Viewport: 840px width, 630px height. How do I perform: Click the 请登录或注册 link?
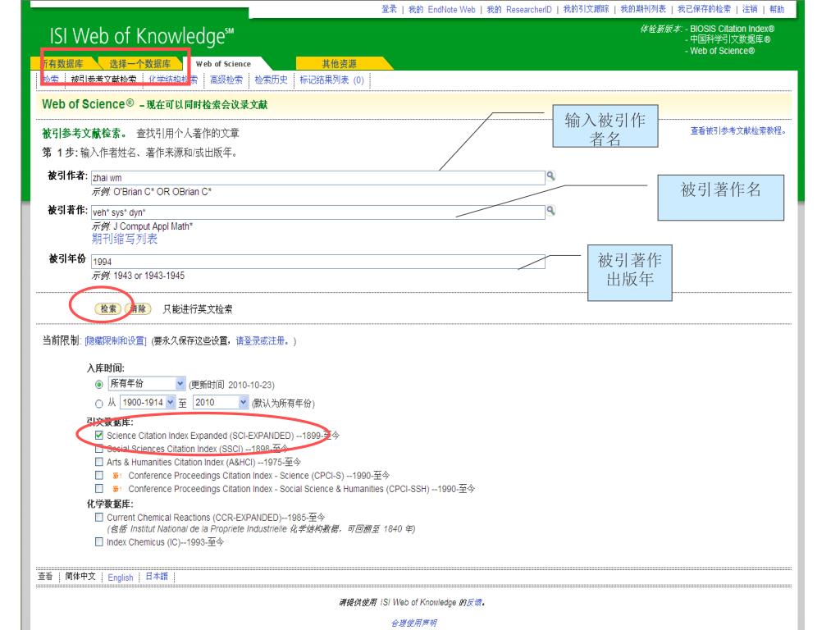point(262,340)
